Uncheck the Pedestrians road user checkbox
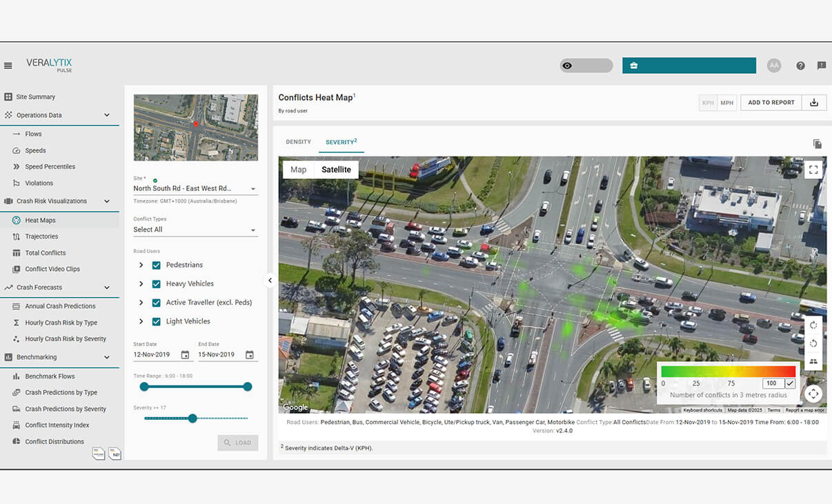The height and width of the screenshot is (504, 832). tap(156, 265)
